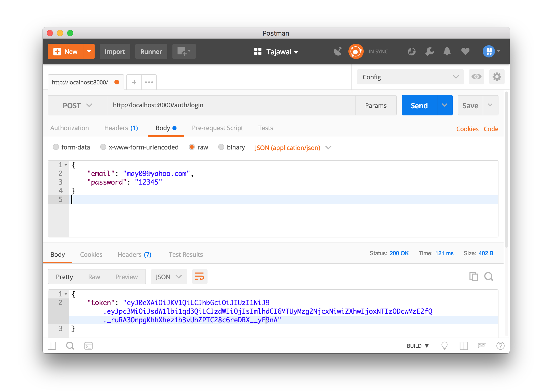The width and height of the screenshot is (559, 392).
Task: Collapse line 1 fold arrow in request body
Action: coord(66,165)
